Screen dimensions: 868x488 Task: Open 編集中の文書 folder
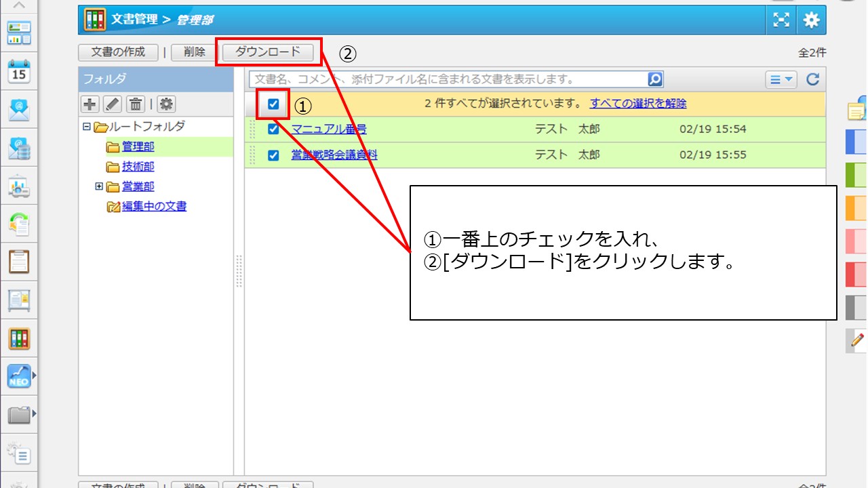tap(154, 206)
